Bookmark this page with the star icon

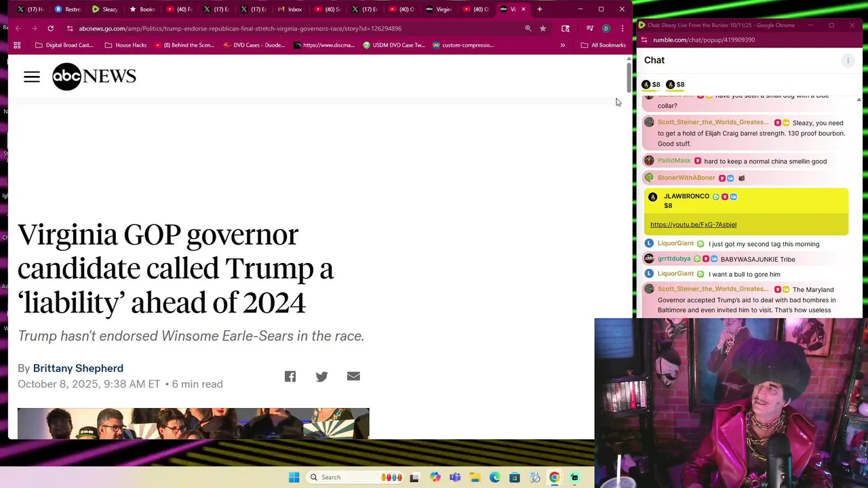click(x=542, y=28)
